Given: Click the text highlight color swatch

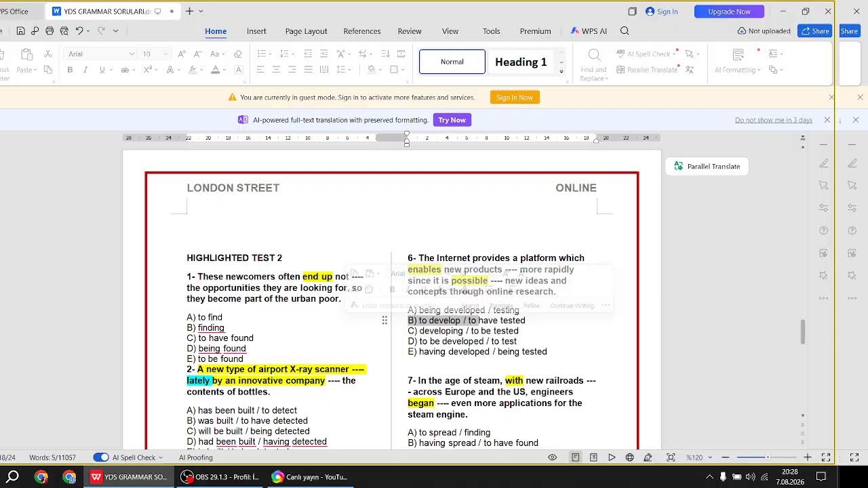Looking at the screenshot, I should click(193, 70).
